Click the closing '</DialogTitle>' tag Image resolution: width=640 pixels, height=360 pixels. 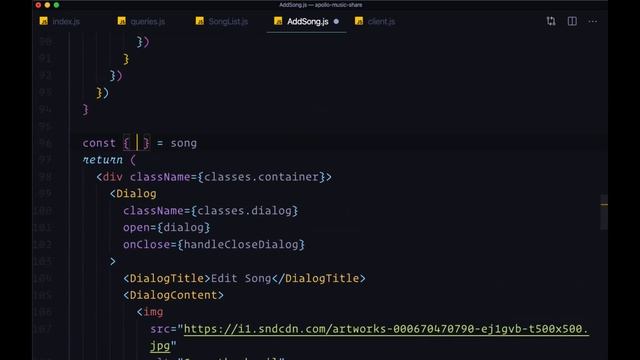tap(318, 278)
